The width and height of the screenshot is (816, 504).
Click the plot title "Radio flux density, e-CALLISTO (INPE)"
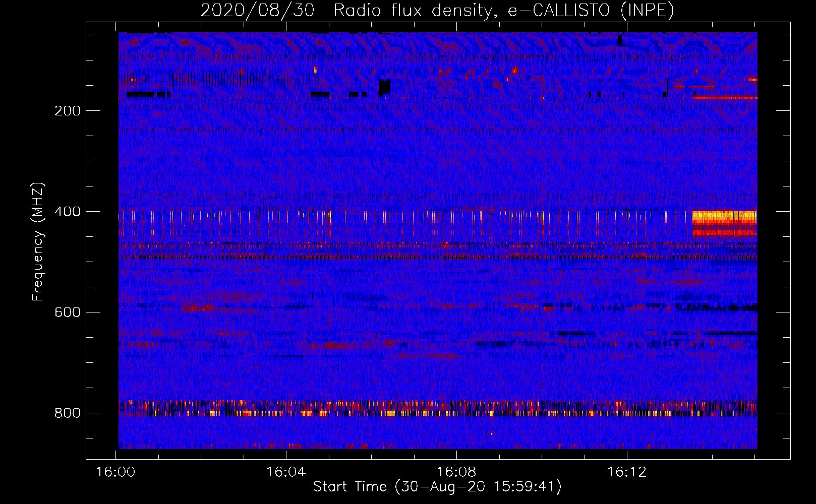coord(504,10)
